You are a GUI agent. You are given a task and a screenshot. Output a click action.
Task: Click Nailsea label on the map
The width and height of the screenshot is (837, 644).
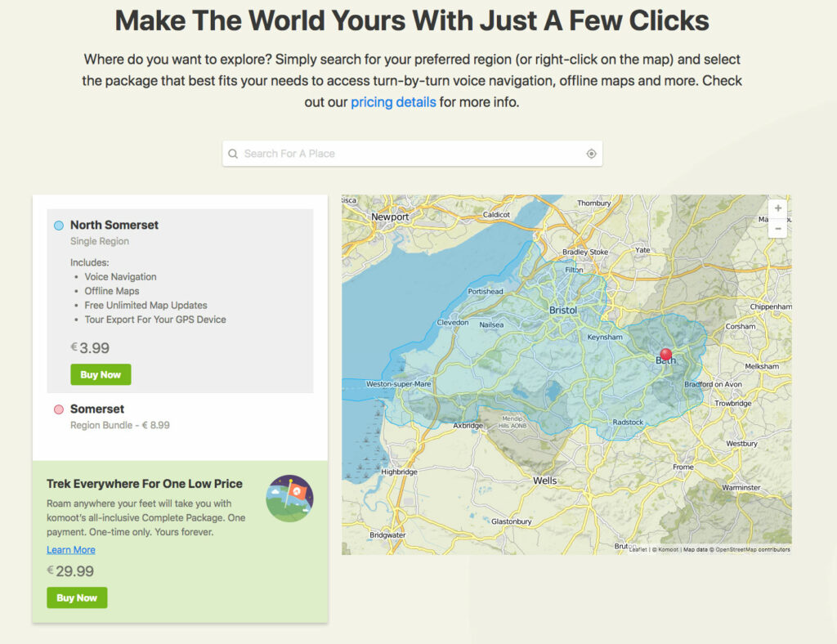[x=491, y=324]
